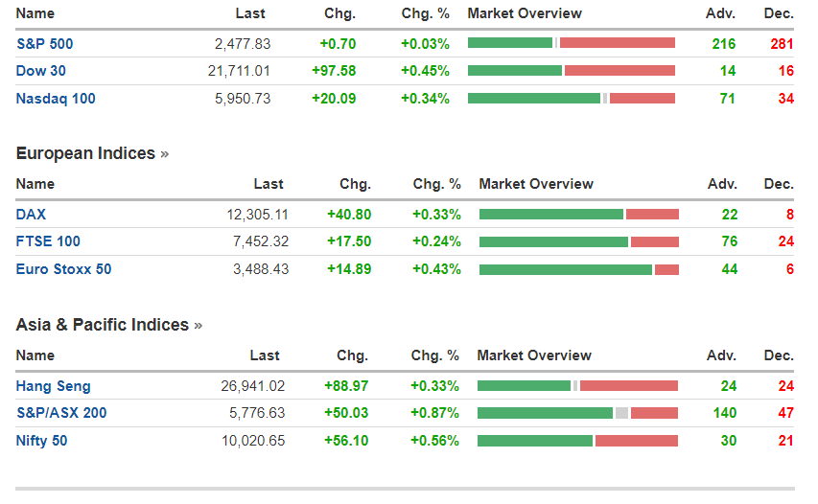Select the FTSE 100 index

pos(48,241)
